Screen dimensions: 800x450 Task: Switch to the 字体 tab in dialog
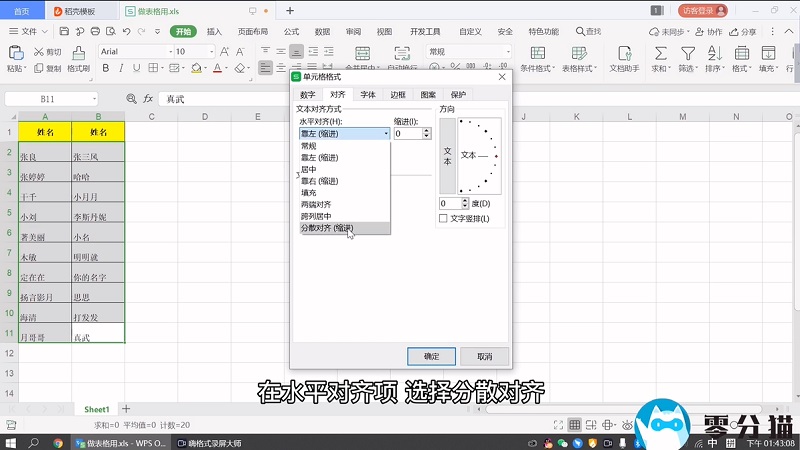coord(368,94)
